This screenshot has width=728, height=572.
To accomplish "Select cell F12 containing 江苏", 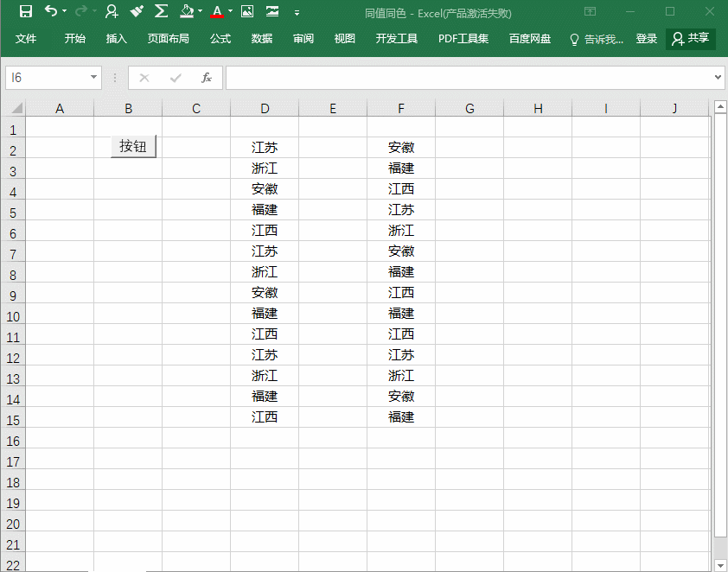I will pyautogui.click(x=401, y=355).
